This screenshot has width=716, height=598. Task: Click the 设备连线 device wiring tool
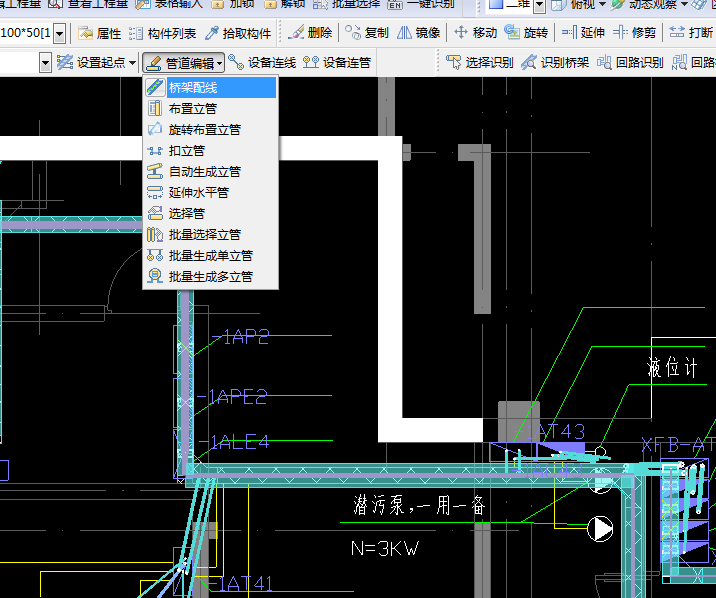click(262, 63)
